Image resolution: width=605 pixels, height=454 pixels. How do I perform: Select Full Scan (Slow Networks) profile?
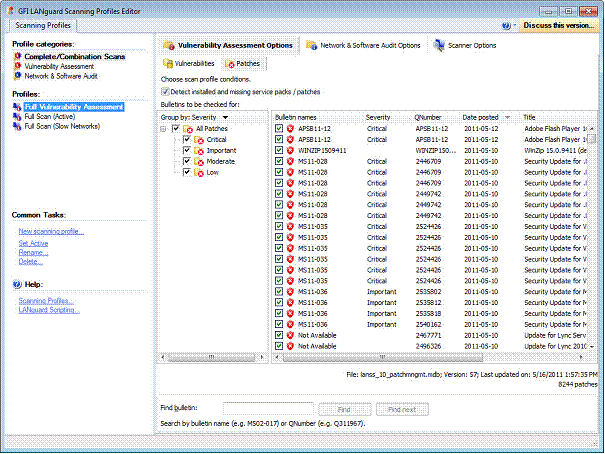[62, 126]
